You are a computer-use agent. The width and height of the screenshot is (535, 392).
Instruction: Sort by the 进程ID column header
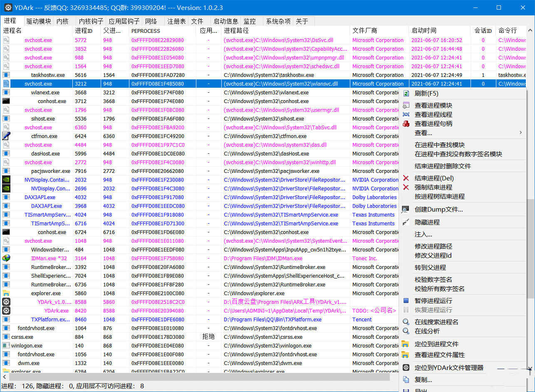point(84,31)
